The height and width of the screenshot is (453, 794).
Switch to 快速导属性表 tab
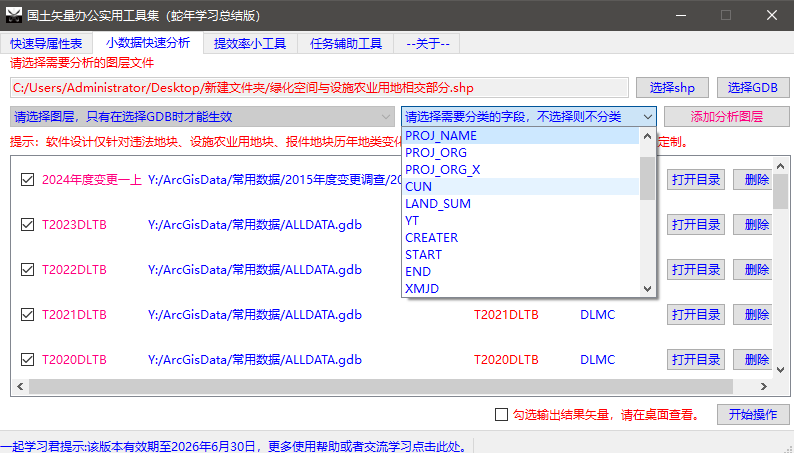(x=46, y=44)
